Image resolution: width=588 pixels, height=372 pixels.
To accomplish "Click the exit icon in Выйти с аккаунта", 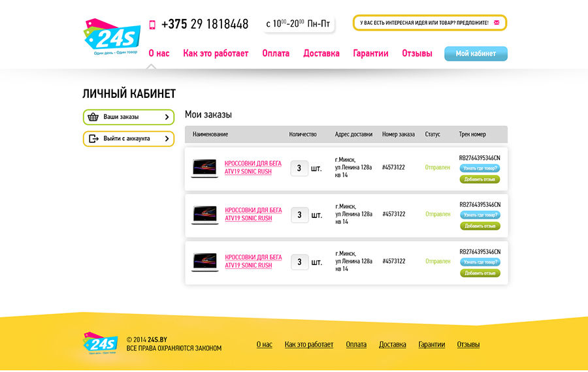I will [93, 138].
